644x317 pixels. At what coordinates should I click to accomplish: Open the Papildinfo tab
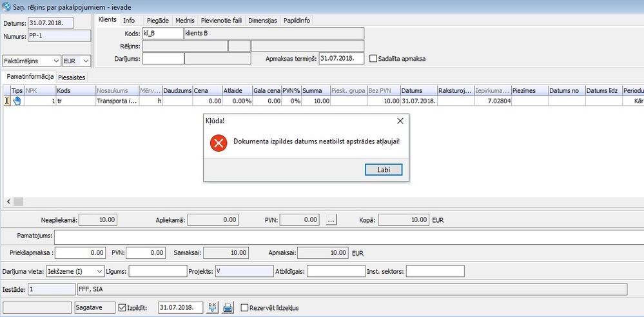(x=297, y=20)
